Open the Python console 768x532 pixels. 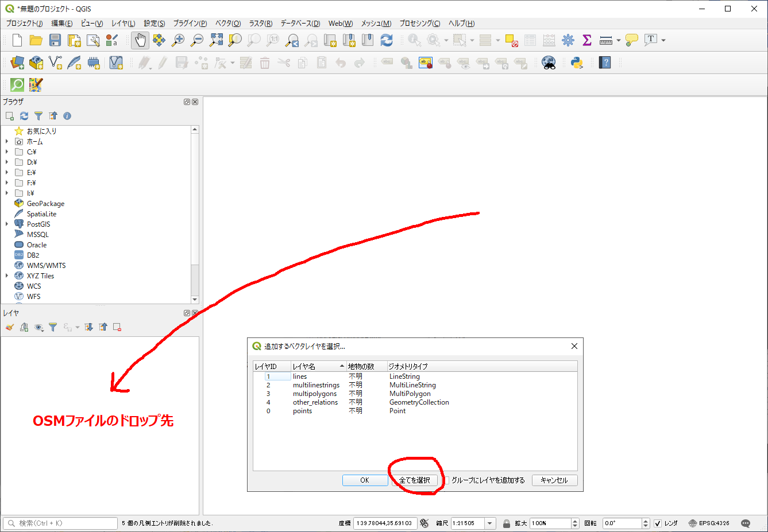click(x=577, y=63)
